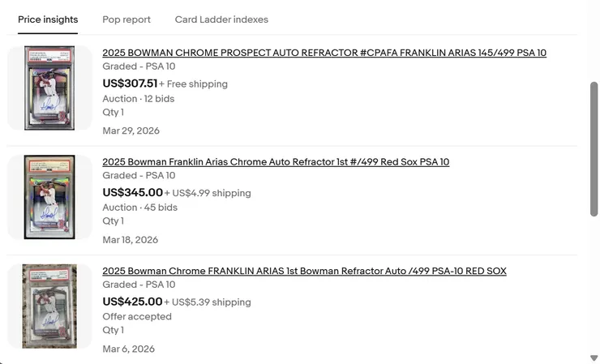
Task: Click the Mar 18, 2026 sale date
Action: (x=130, y=240)
